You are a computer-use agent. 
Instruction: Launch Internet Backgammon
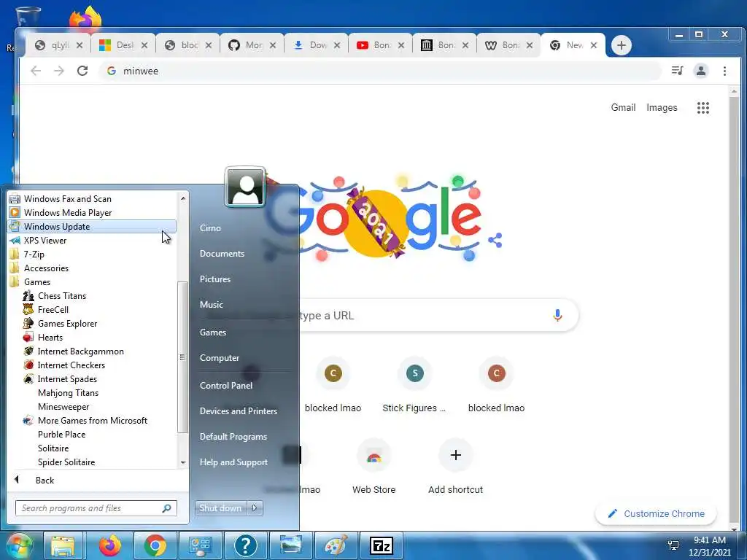80,351
